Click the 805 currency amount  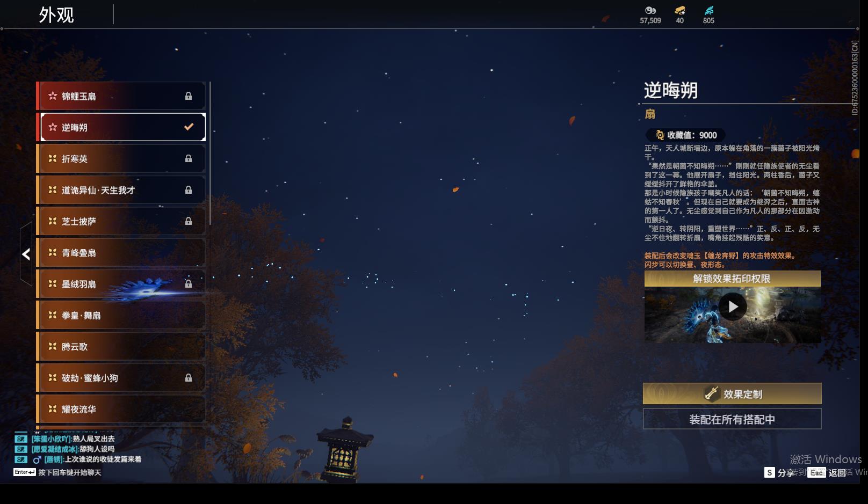coord(709,20)
